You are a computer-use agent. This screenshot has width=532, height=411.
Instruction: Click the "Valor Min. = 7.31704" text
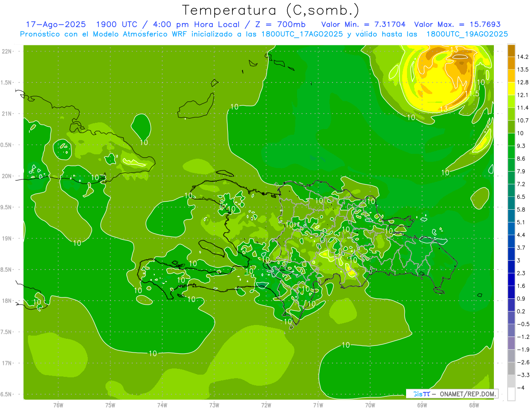coord(363,24)
